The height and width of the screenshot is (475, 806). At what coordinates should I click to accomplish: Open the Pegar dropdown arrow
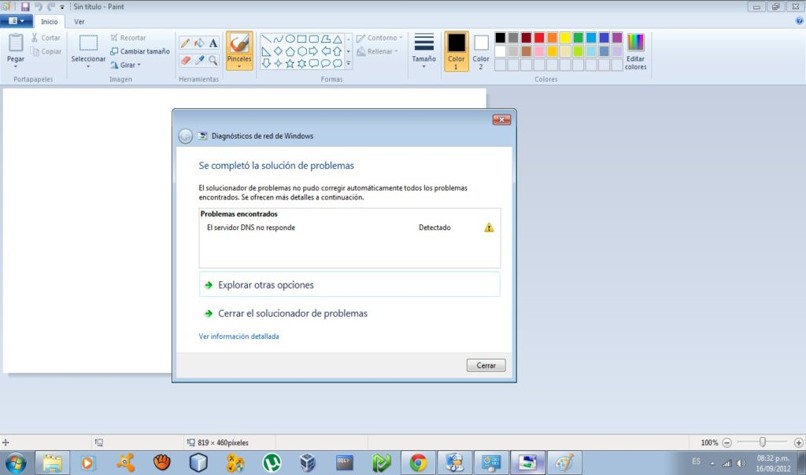point(15,67)
